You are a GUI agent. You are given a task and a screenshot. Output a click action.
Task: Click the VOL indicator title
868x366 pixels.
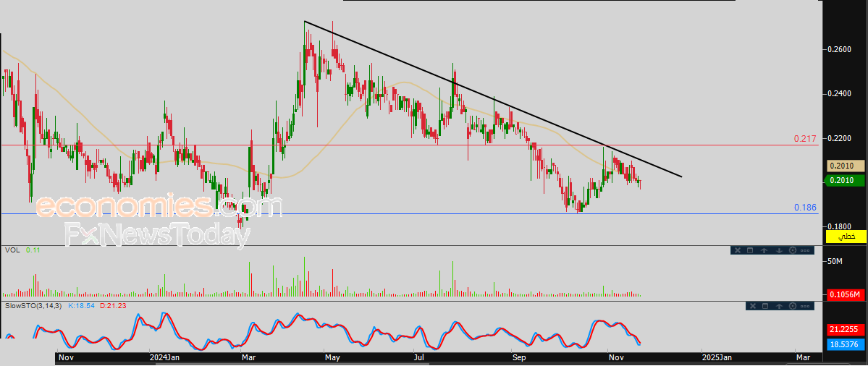click(x=13, y=250)
